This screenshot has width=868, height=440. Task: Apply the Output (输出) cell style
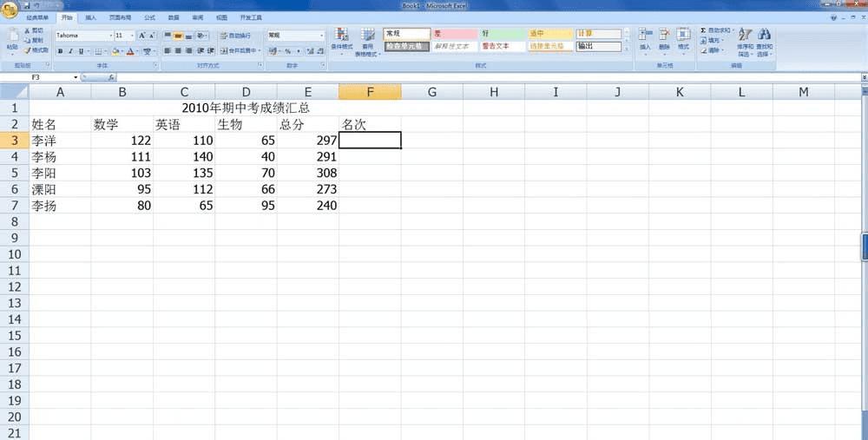tap(598, 47)
